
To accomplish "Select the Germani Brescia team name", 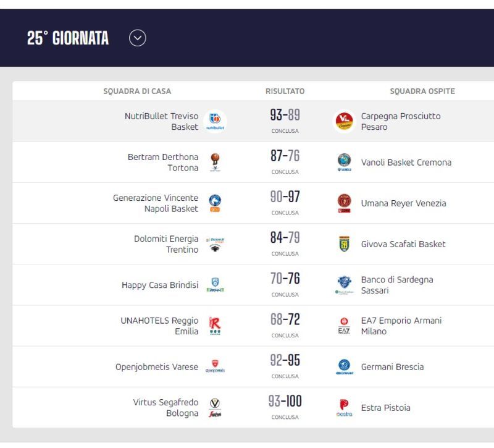I will point(392,367).
